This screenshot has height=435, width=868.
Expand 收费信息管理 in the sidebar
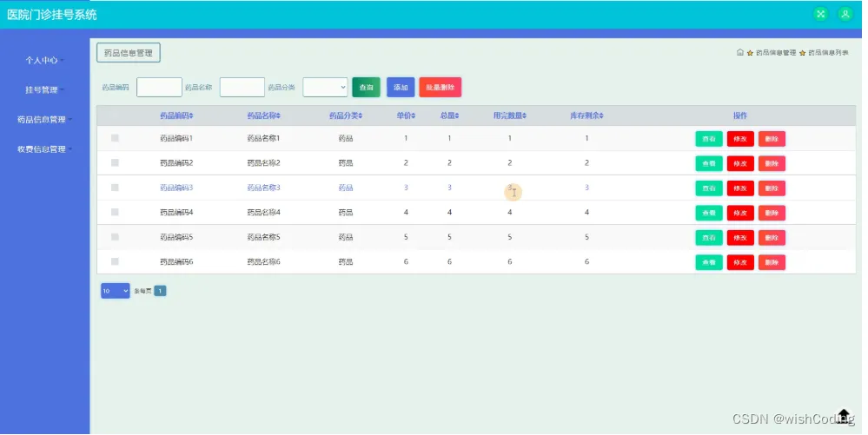click(x=45, y=149)
